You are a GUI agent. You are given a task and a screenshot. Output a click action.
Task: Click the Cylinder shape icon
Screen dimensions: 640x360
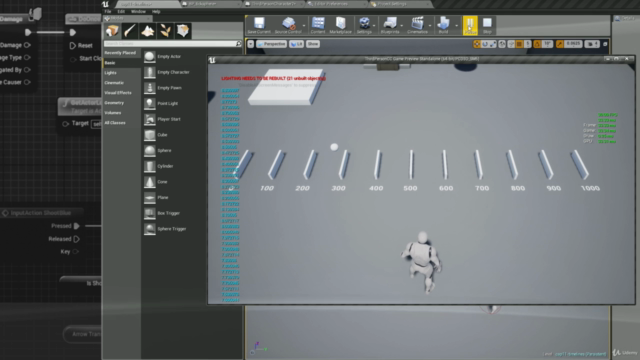click(x=149, y=166)
